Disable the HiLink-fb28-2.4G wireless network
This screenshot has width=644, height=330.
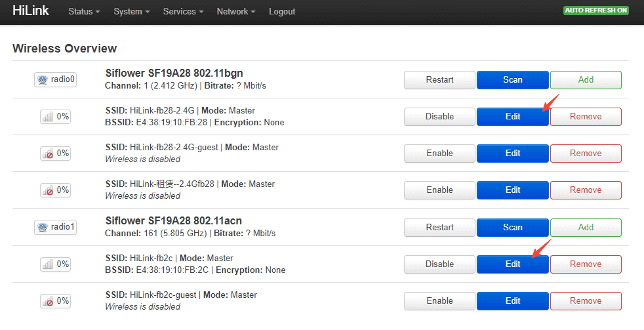tap(439, 117)
